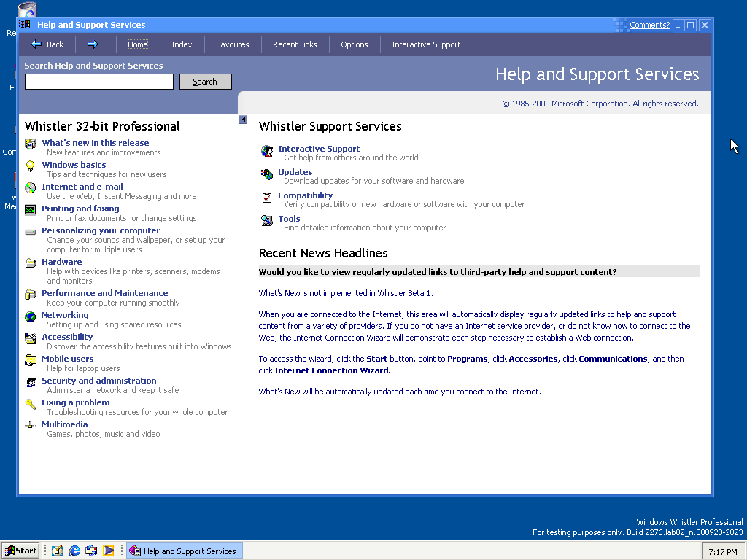This screenshot has height=560, width=747.
Task: Click the Fixing a problem key icon
Action: (31, 404)
